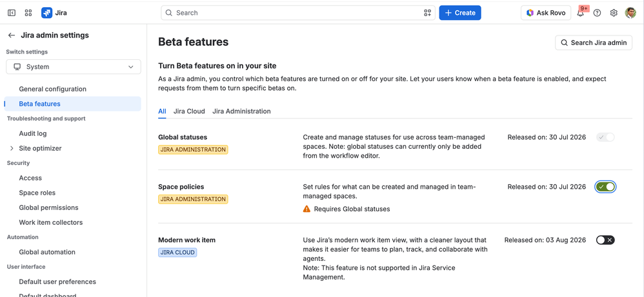The height and width of the screenshot is (297, 644).
Task: Expand the Site optimizer chevron
Action: click(x=12, y=148)
